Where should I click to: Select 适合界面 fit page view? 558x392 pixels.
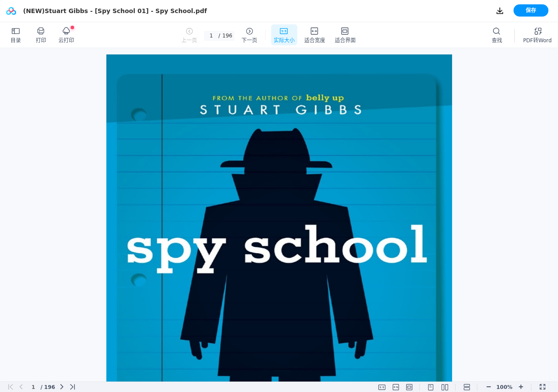point(345,35)
